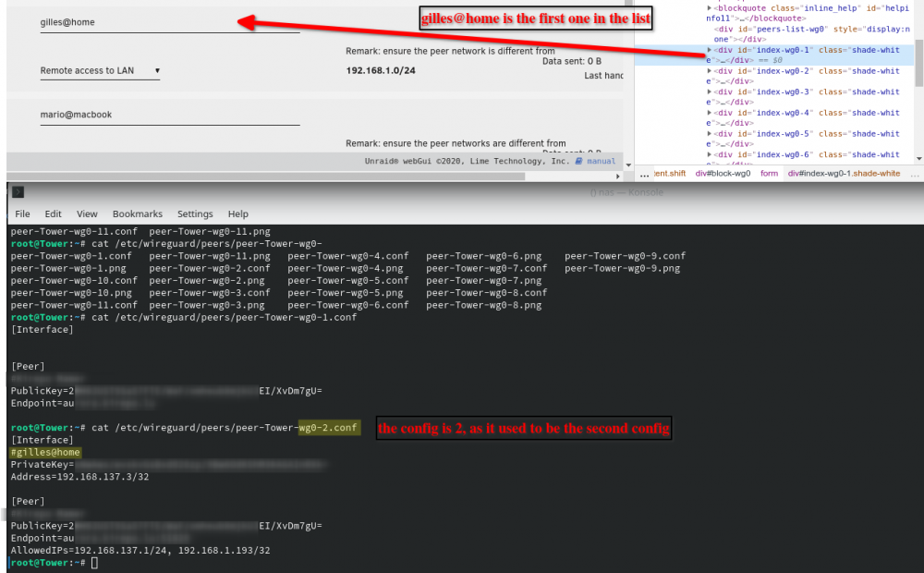The width and height of the screenshot is (924, 573).
Task: Expand the index-wg0-4 div node
Action: click(709, 113)
